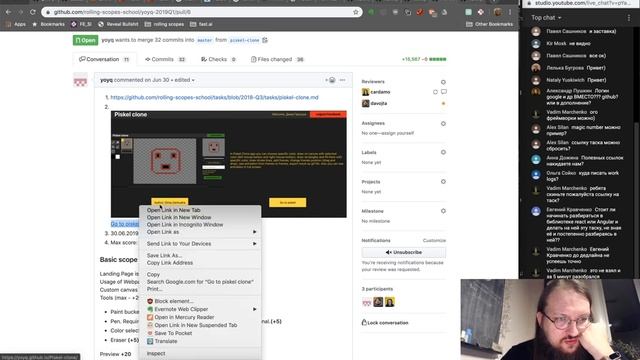Expand Send Link to Your Devices submenu
Viewport: 640px width, 360px height.
pos(200,244)
